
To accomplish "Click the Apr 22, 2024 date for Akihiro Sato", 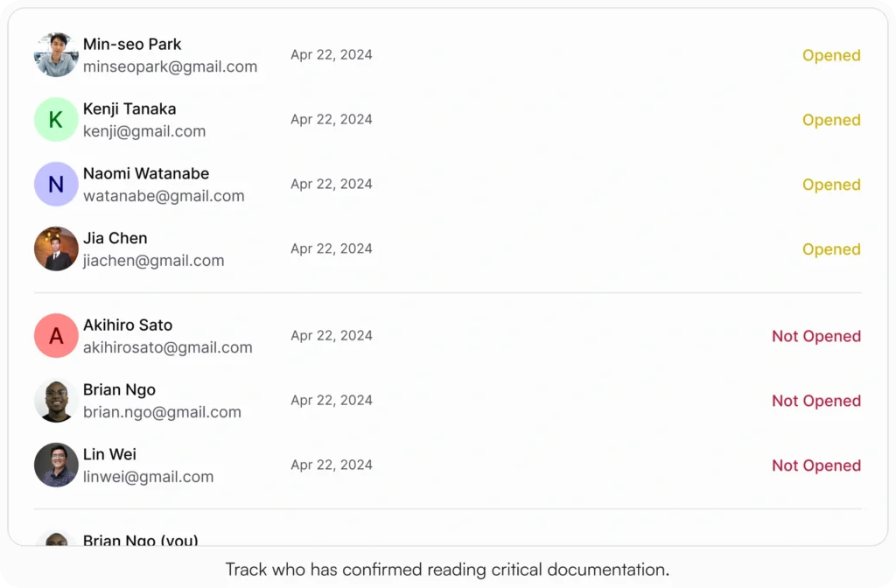I will [x=332, y=335].
